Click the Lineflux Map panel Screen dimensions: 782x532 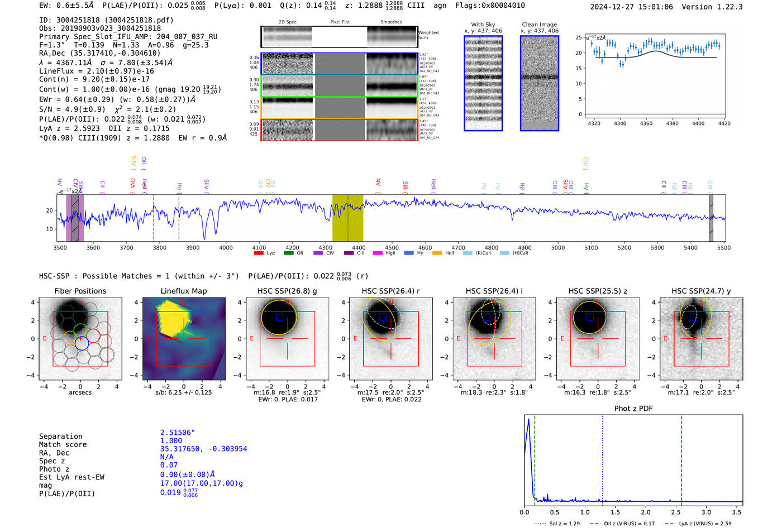click(x=184, y=338)
